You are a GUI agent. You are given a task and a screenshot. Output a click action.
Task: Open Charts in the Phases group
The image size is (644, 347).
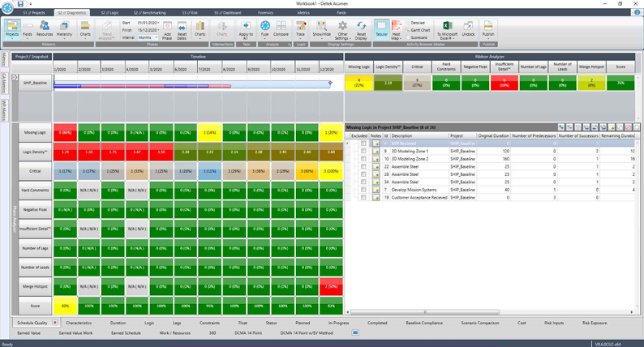(x=200, y=29)
